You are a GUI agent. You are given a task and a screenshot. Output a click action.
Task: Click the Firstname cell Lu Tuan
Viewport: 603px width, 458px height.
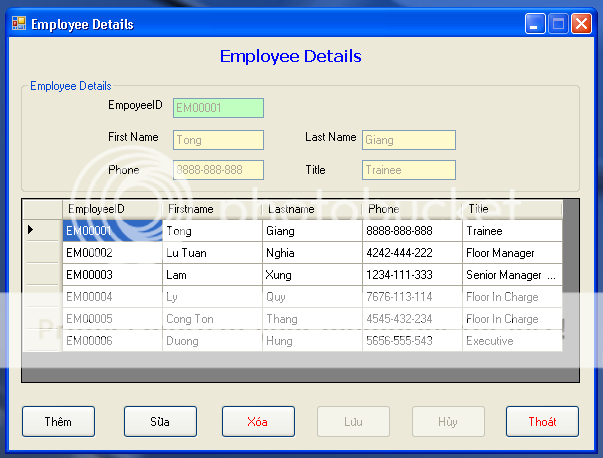(212, 253)
